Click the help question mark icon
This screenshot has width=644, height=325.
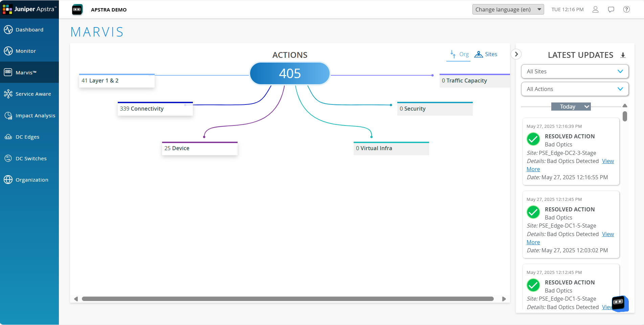click(x=626, y=9)
